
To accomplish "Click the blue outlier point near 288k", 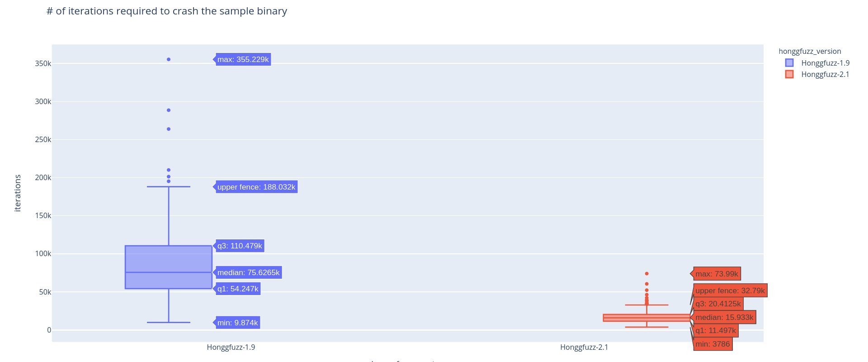I will click(x=169, y=110).
